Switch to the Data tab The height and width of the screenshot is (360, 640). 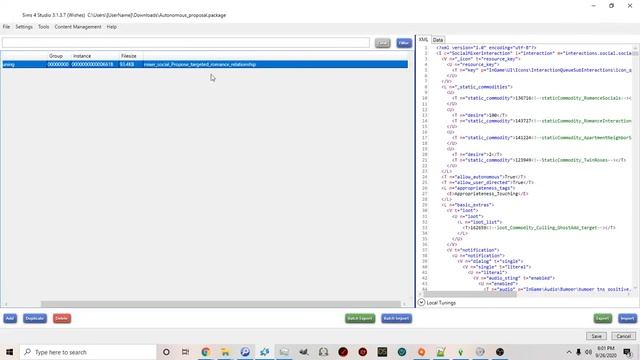point(438,40)
